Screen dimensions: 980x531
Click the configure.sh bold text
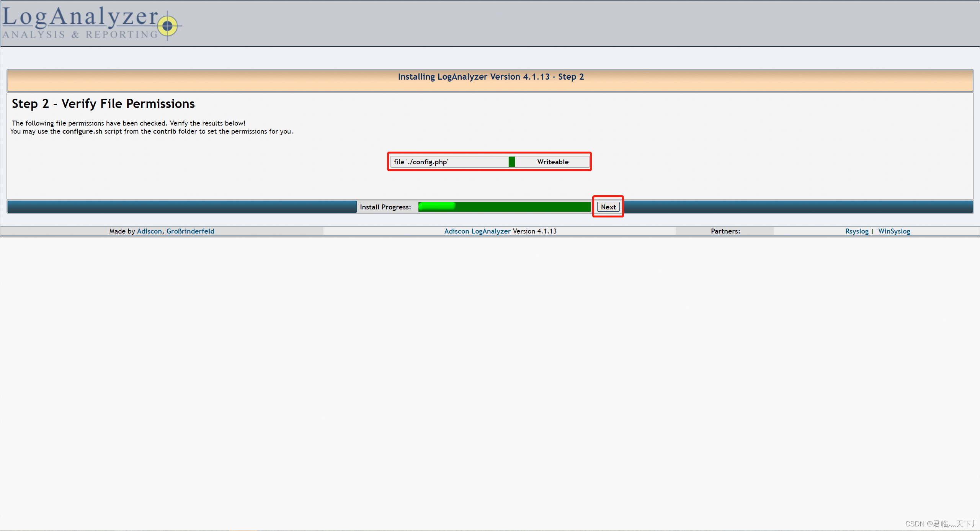[82, 131]
